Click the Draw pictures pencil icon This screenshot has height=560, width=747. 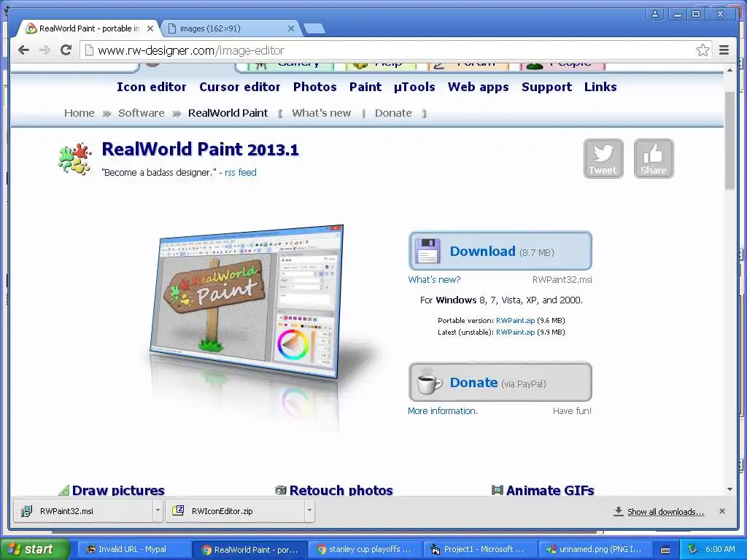[x=64, y=490]
